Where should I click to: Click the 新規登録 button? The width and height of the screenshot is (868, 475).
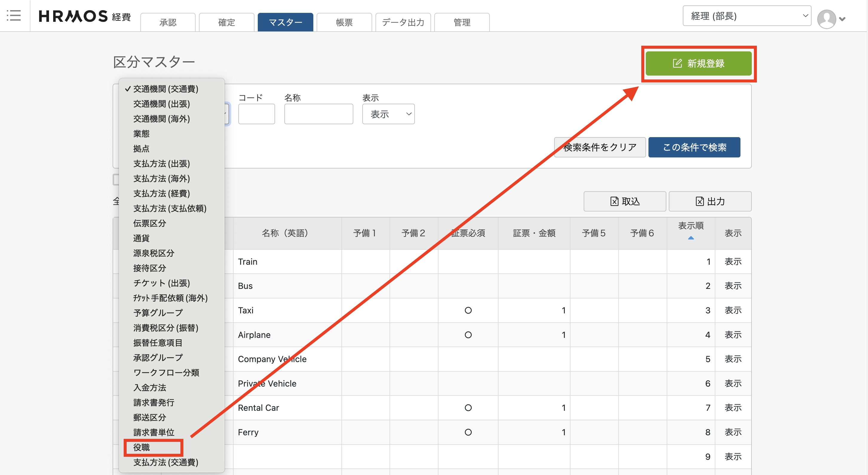coord(698,63)
